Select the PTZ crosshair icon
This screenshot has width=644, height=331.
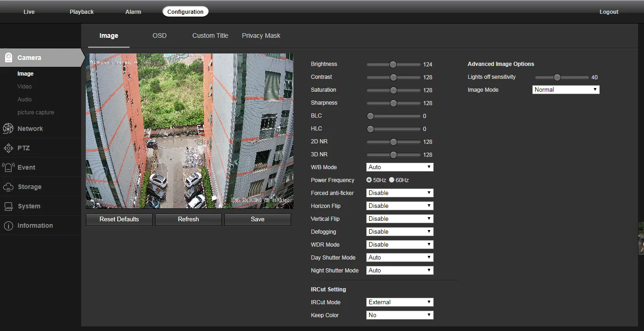pyautogui.click(x=8, y=148)
